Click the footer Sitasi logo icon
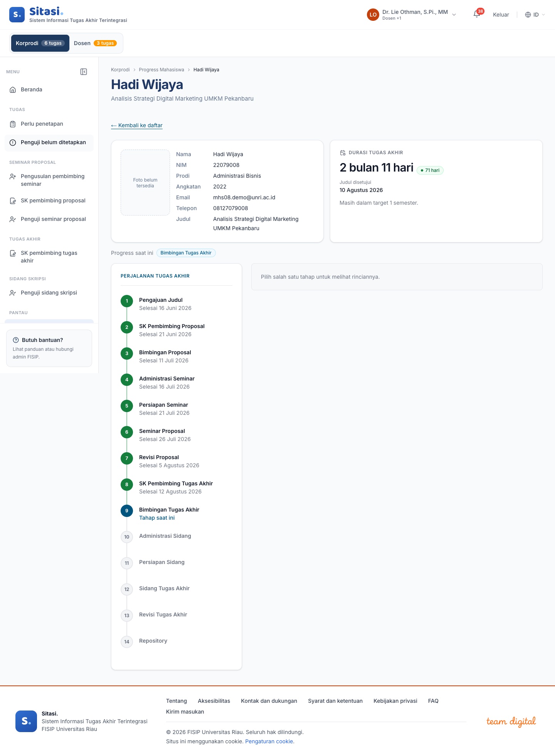The width and height of the screenshot is (555, 756). 26,721
